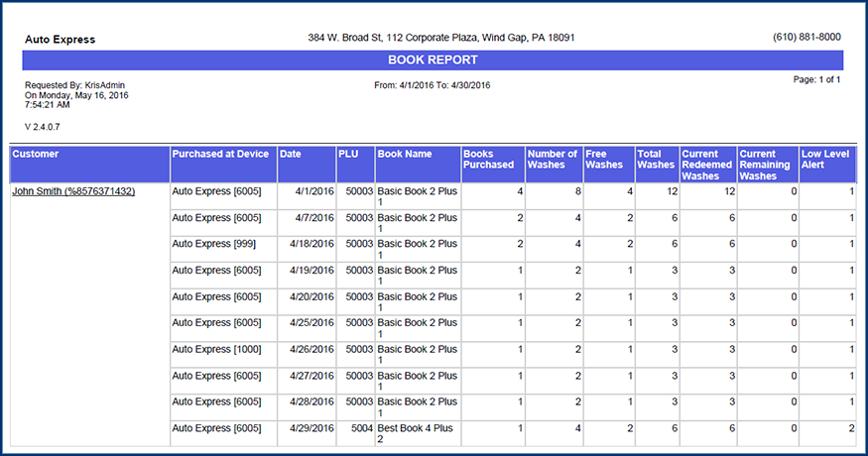This screenshot has height=456, width=868.
Task: Open the John Smith customer link
Action: pyautogui.click(x=73, y=191)
